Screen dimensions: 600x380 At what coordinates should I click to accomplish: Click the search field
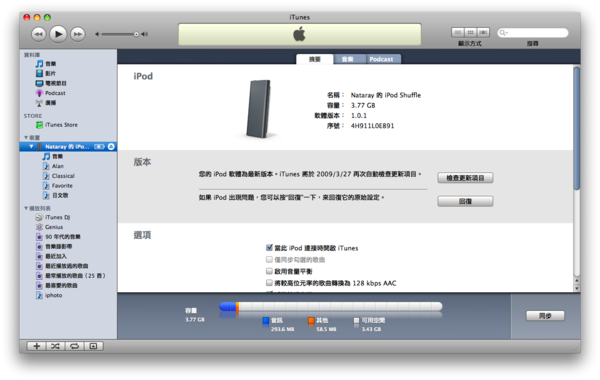[533, 33]
